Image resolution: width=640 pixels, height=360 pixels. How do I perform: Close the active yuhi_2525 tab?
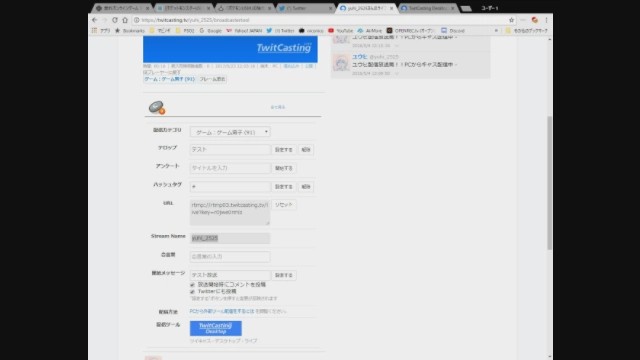(x=391, y=8)
